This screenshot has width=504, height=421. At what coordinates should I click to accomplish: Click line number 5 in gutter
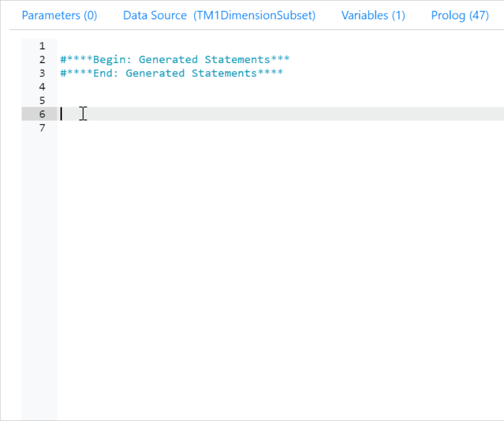[42, 101]
